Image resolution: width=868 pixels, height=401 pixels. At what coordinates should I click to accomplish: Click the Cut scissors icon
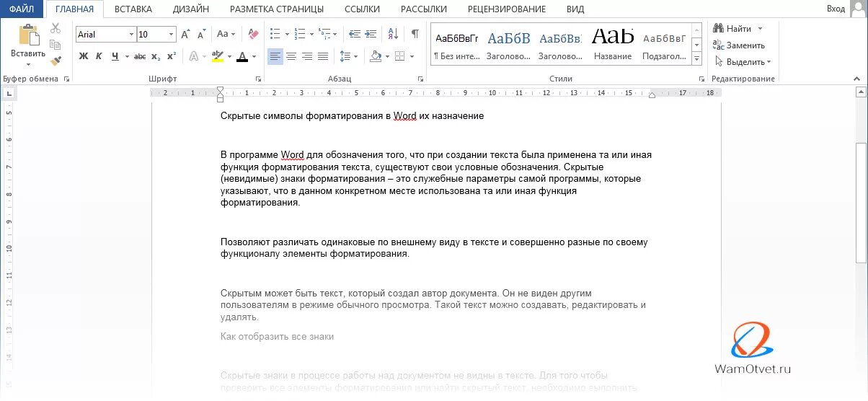(x=56, y=28)
